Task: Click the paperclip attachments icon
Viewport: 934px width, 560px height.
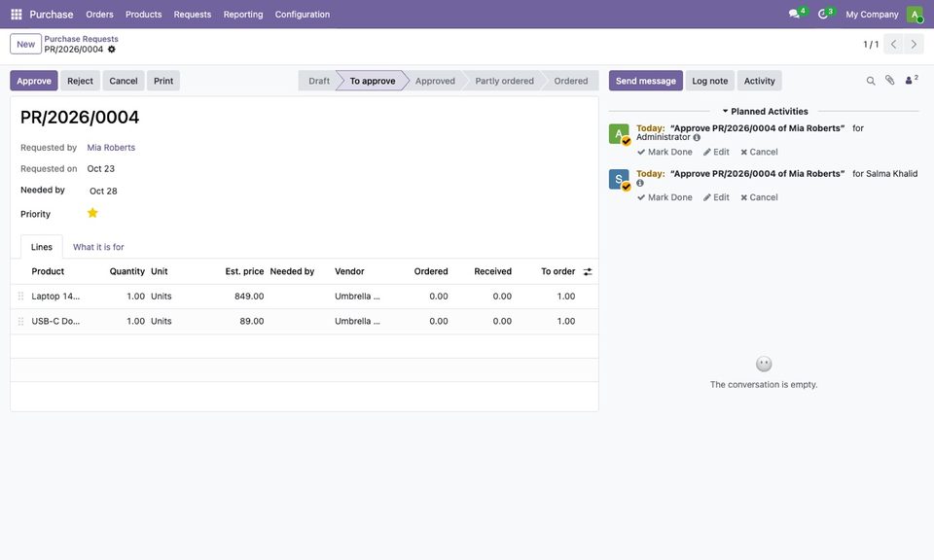Action: coord(889,80)
